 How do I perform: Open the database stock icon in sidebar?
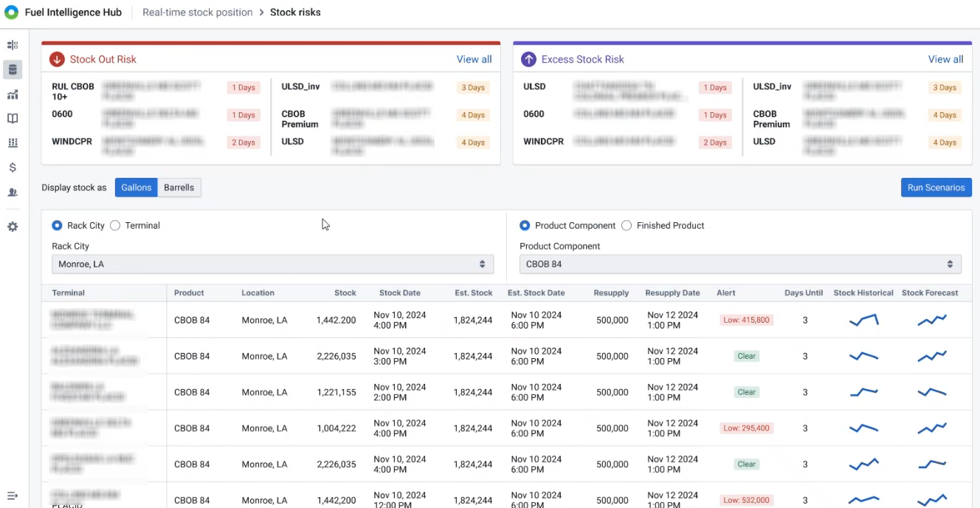13,70
